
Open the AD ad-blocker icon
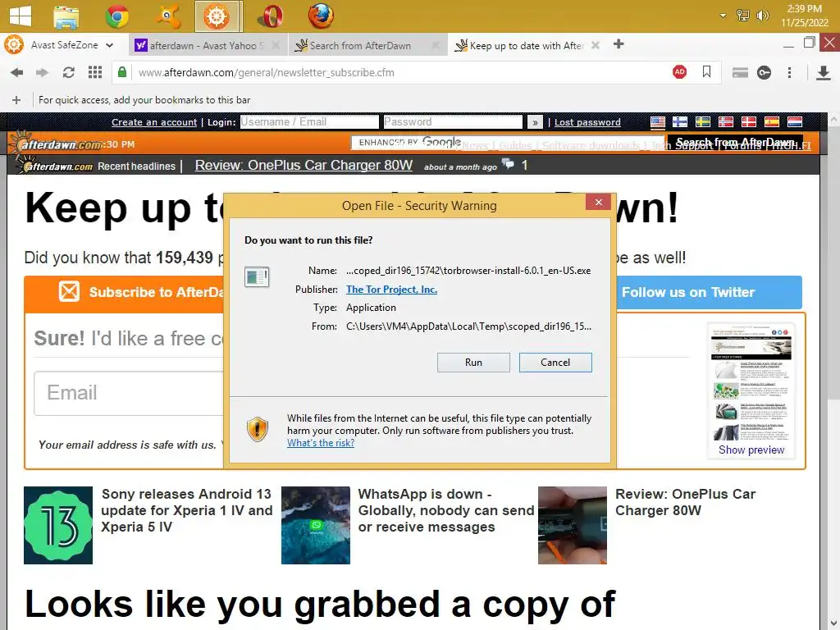pyautogui.click(x=680, y=72)
